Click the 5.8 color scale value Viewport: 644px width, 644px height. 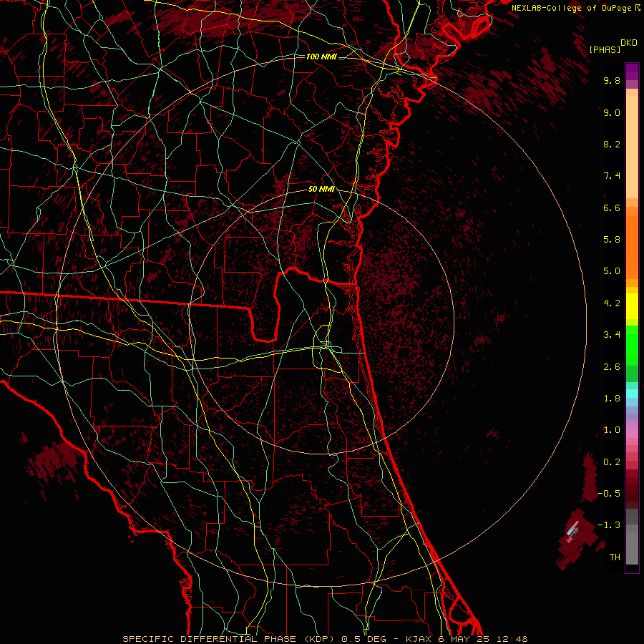(612, 240)
